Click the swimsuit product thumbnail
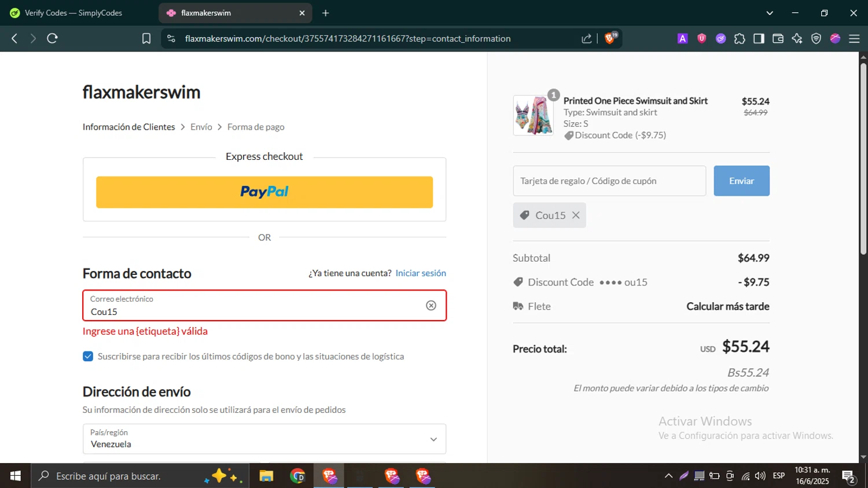 click(x=533, y=115)
